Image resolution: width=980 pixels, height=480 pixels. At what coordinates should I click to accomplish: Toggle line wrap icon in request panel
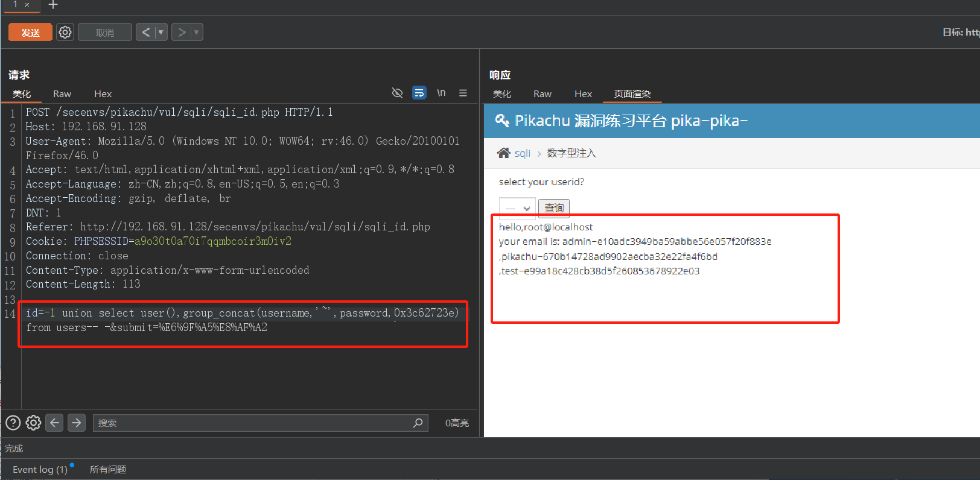pos(419,93)
